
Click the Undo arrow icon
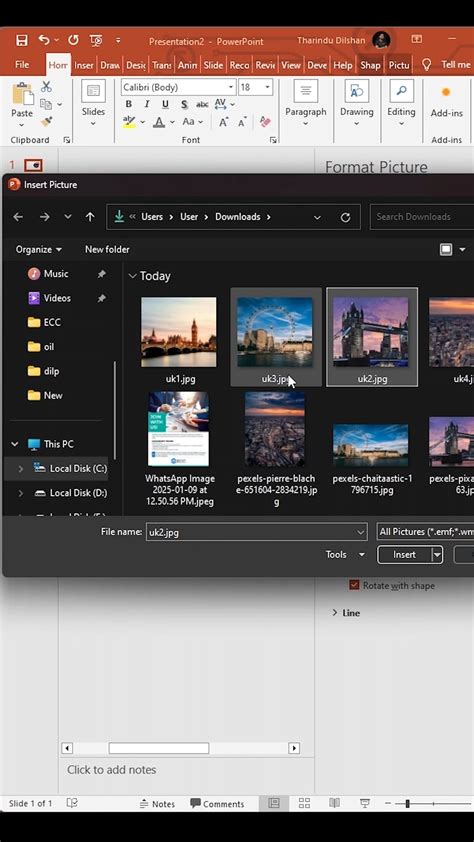tap(44, 40)
